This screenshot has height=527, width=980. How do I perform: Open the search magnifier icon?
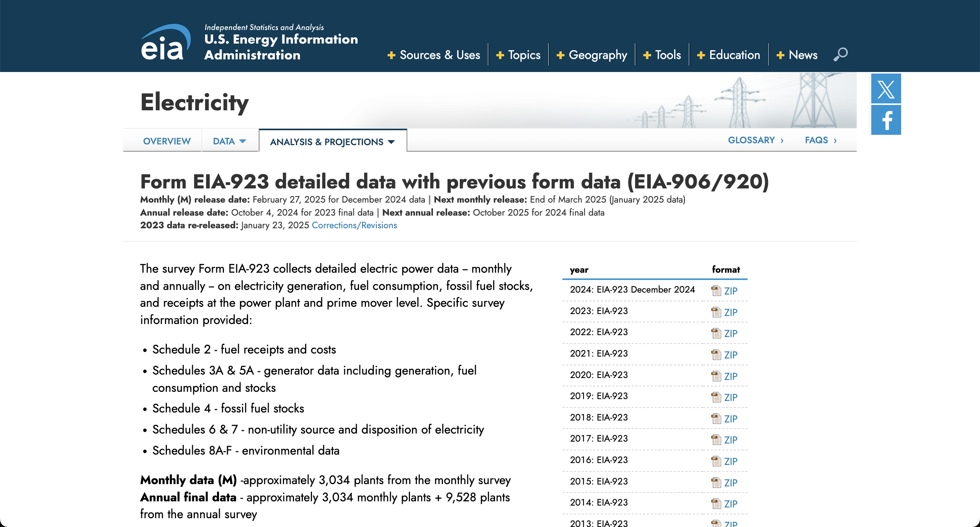(x=841, y=54)
